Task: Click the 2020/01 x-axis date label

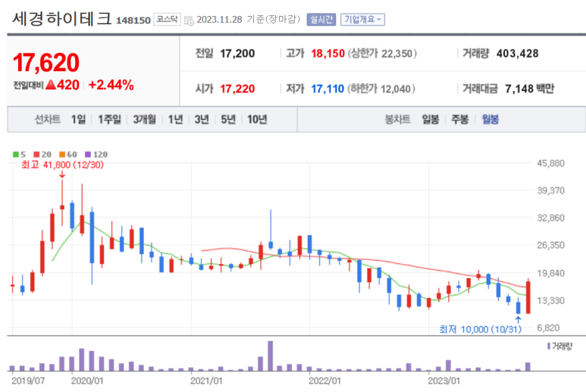Action: 87,381
